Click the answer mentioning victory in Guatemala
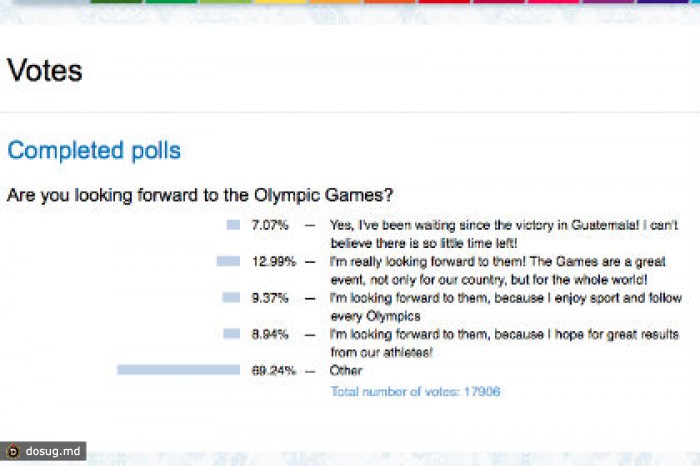The image size is (700, 466). click(504, 234)
